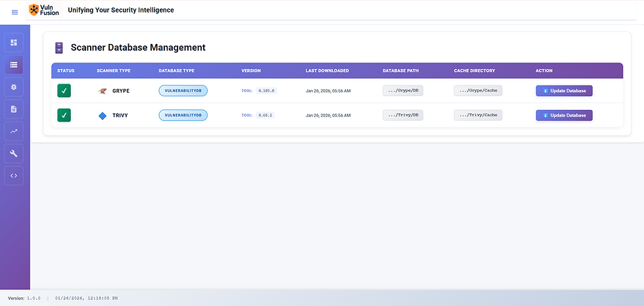Open the dashboard sidebar icon
The image size is (644, 306).
click(x=14, y=42)
